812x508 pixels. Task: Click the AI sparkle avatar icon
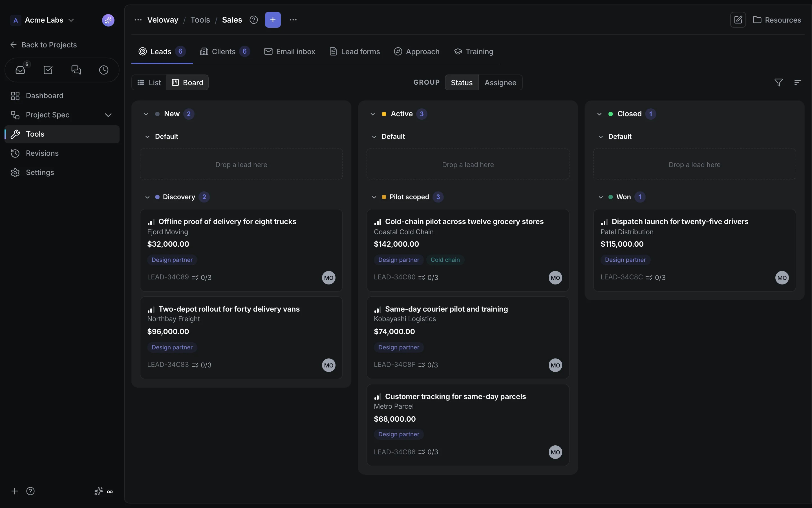click(108, 20)
